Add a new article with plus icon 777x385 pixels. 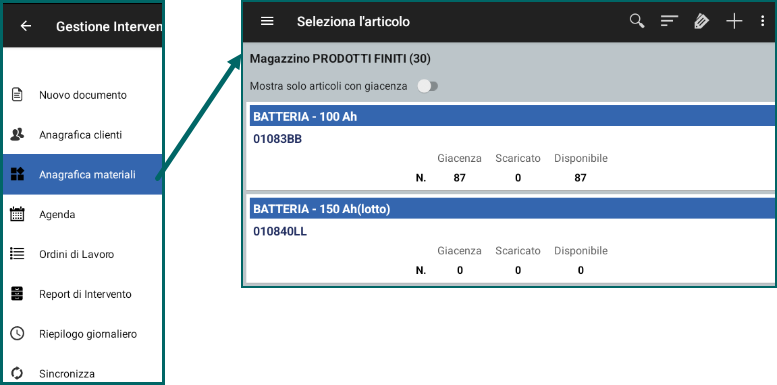coord(734,21)
